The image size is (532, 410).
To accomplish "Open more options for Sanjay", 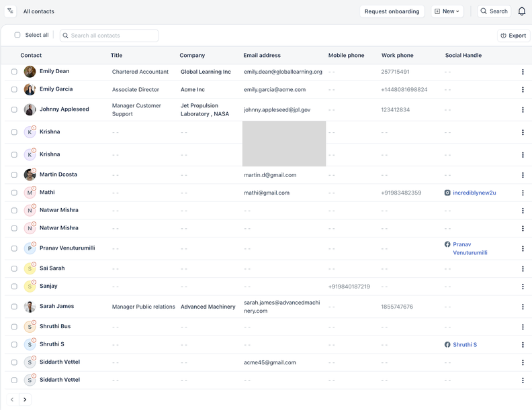I will tap(523, 287).
